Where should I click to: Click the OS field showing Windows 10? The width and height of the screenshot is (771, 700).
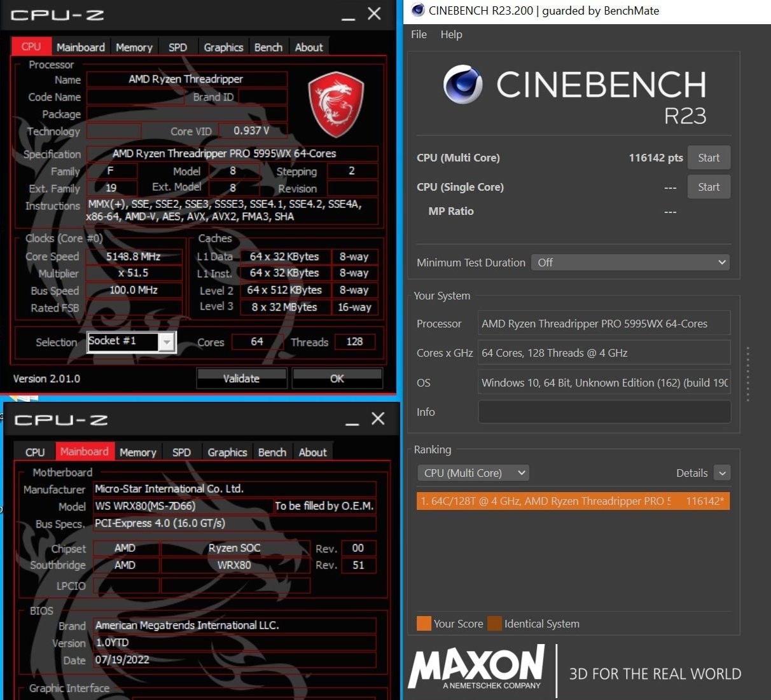coord(604,383)
